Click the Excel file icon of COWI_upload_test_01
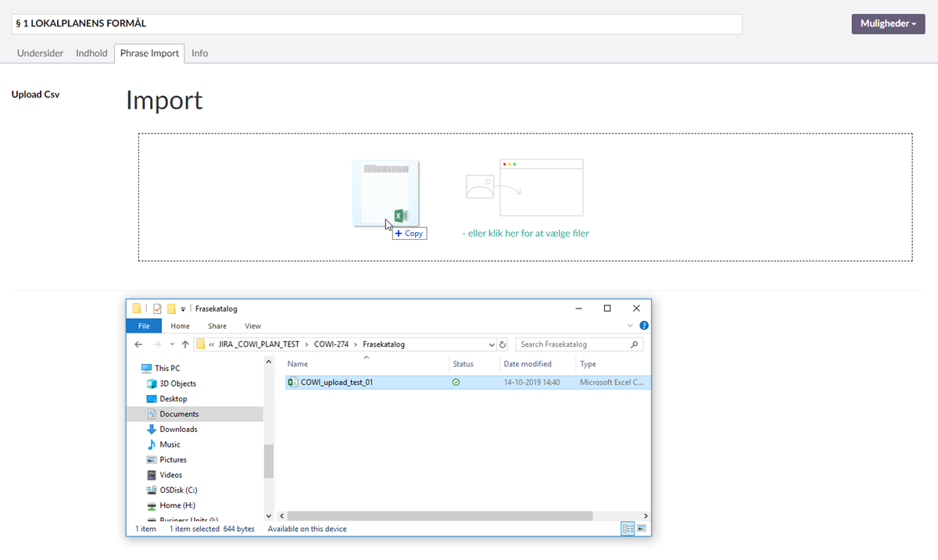 [293, 383]
